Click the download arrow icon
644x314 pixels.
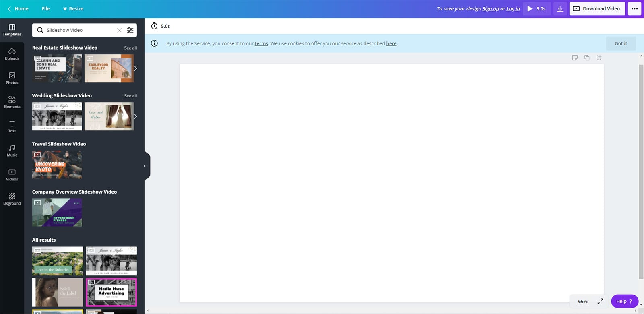560,9
